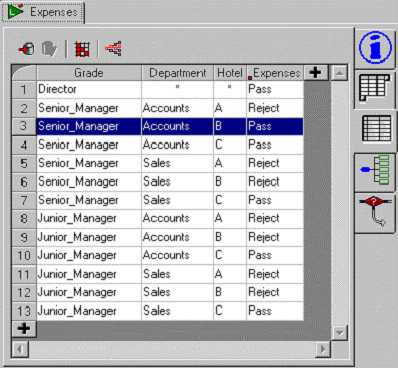
Task: Select the white table sheet tab icon
Action: [375, 89]
